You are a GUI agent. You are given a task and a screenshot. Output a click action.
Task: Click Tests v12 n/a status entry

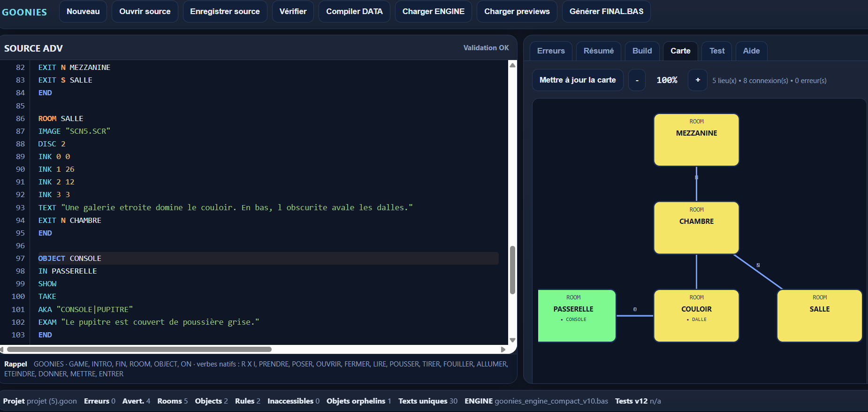(x=638, y=401)
